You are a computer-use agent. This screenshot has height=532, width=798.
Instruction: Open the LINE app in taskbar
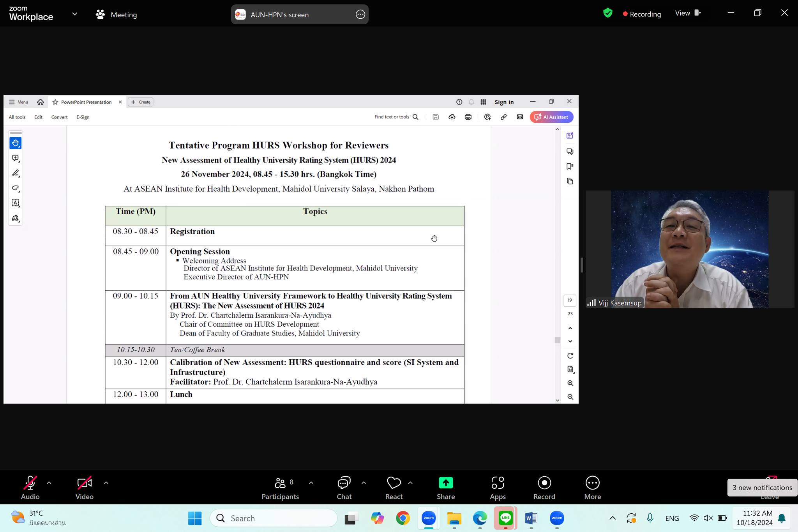tap(505, 518)
